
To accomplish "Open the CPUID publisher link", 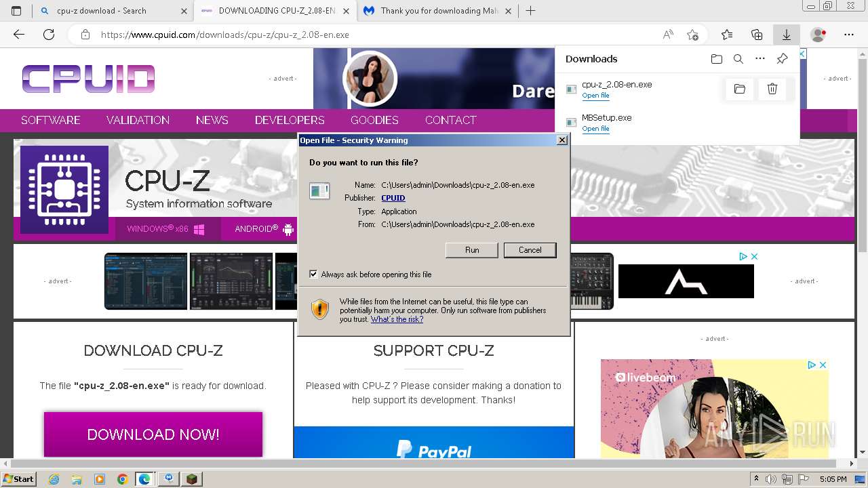I will (393, 198).
